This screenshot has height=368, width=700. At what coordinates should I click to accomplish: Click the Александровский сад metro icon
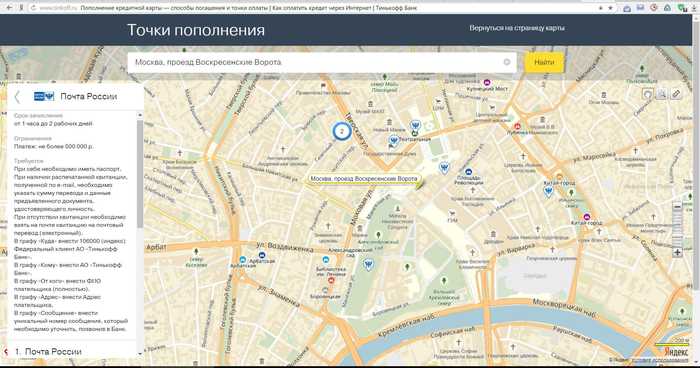(326, 259)
